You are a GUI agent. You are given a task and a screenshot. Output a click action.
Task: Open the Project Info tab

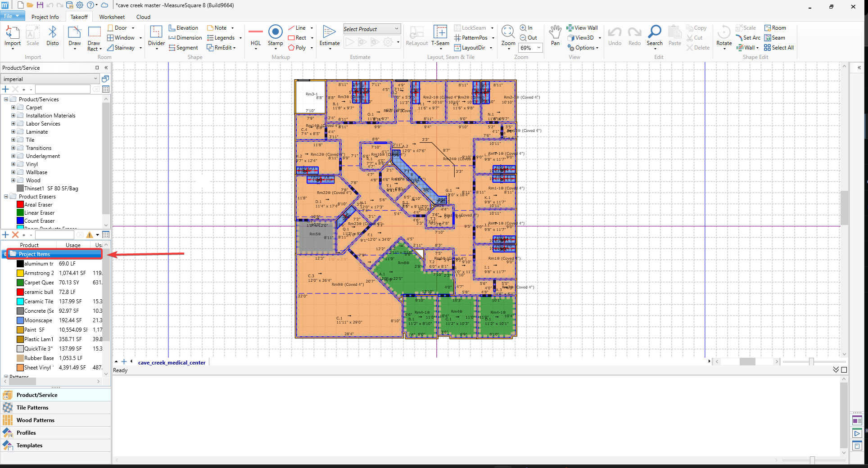tap(45, 17)
